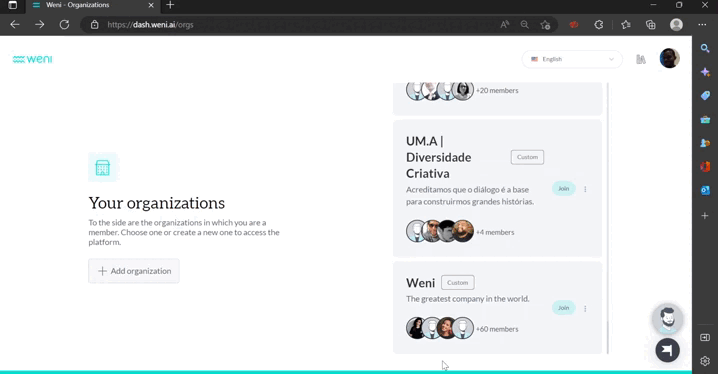This screenshot has width=718, height=374.
Task: Refresh the page
Action: coord(64,25)
